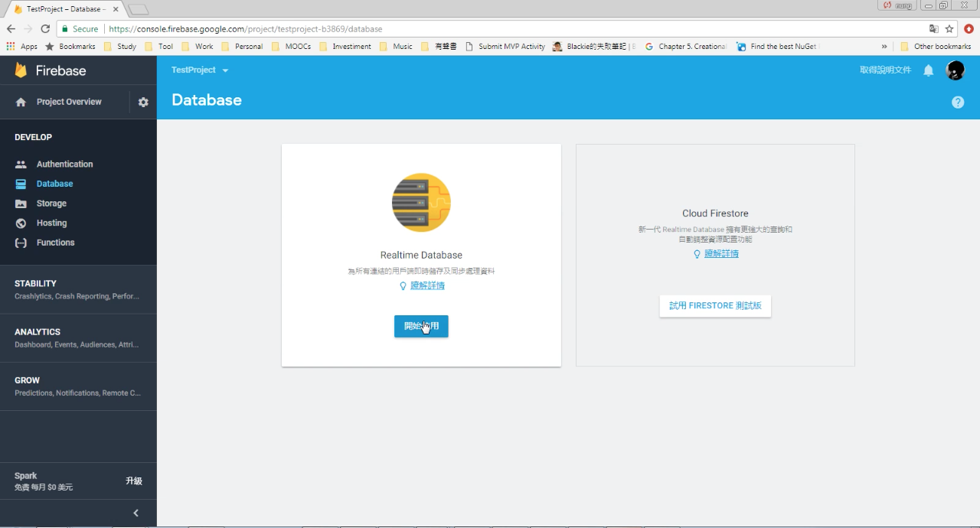Bookmark page with star icon

tap(949, 29)
